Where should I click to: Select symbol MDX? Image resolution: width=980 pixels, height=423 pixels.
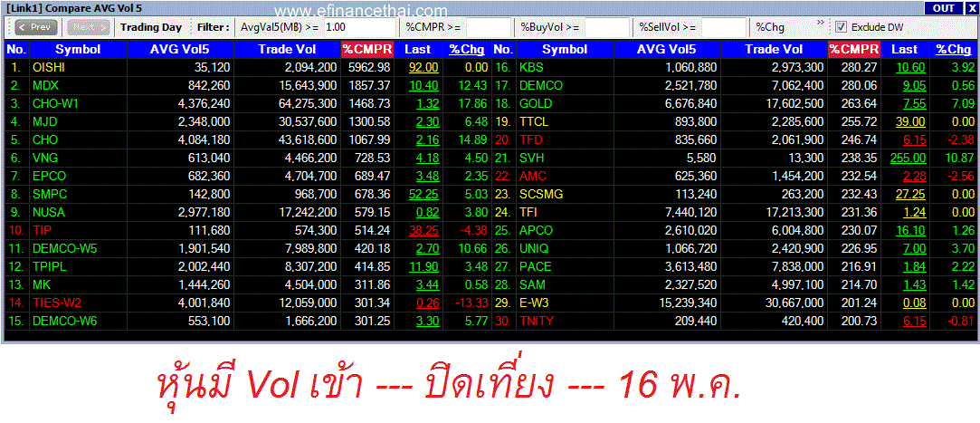pos(45,86)
